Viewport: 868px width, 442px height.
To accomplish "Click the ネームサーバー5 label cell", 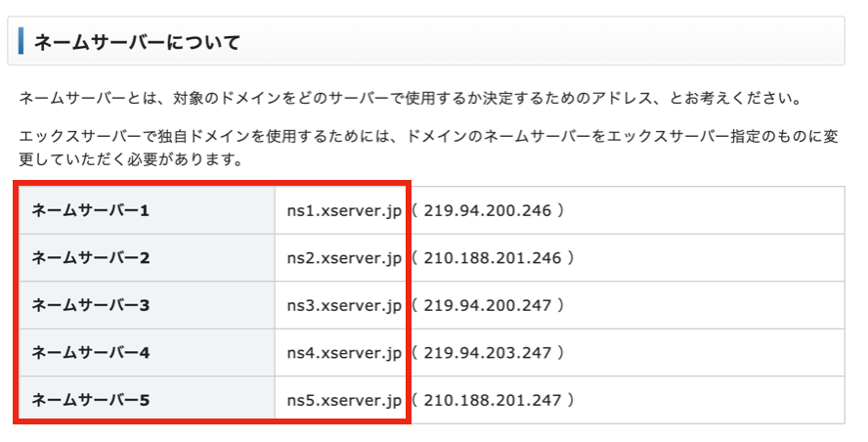I will coord(147,400).
